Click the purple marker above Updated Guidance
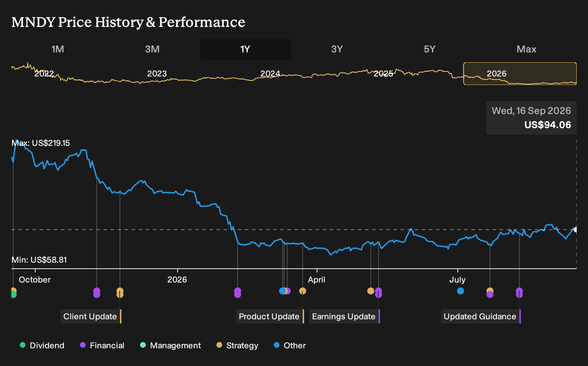Screen dimensions: 588x366 pyautogui.click(x=519, y=293)
